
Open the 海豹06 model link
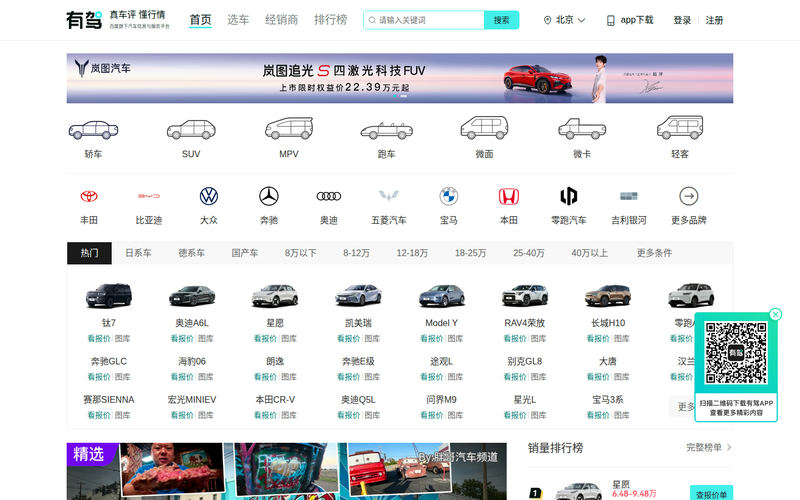point(192,361)
